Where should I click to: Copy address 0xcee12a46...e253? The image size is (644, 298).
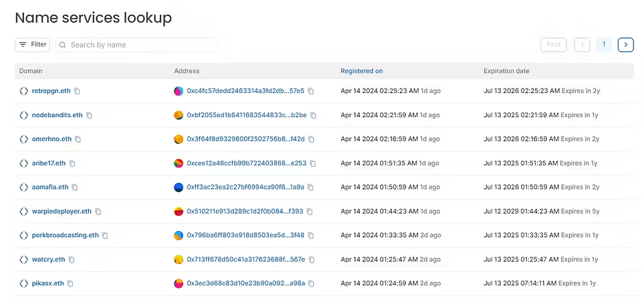[x=313, y=163]
